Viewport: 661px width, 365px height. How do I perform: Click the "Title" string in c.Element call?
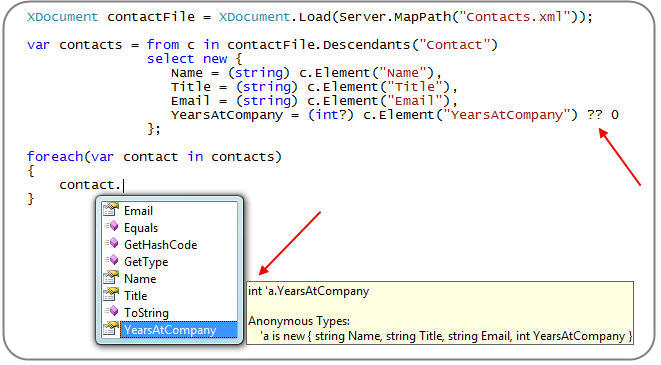click(x=415, y=87)
